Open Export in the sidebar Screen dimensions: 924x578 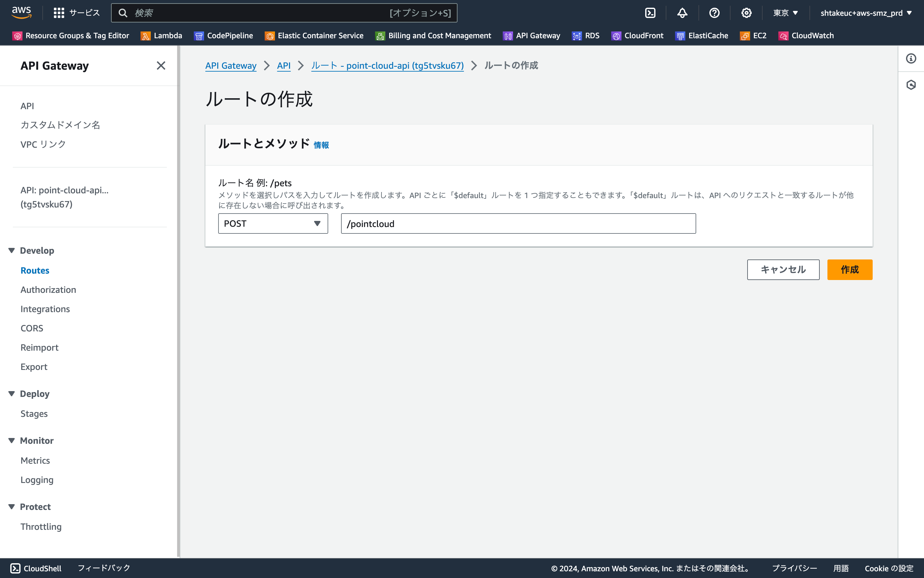tap(34, 367)
